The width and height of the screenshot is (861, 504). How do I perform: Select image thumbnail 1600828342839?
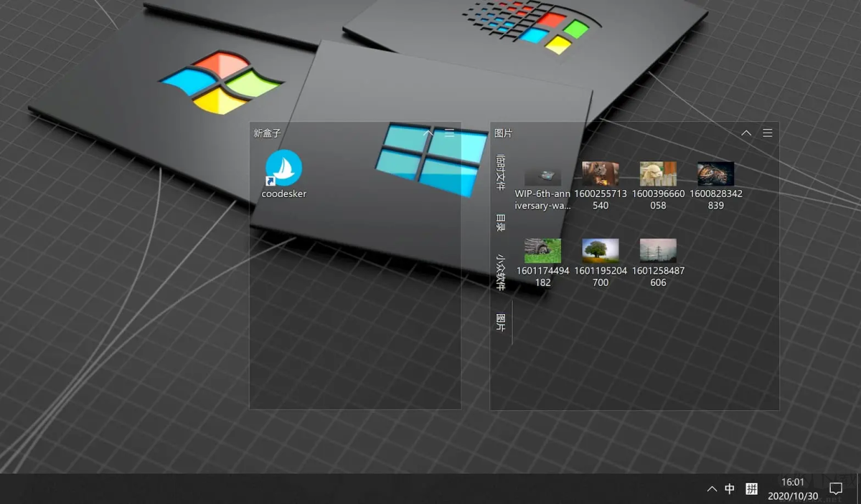pos(715,174)
